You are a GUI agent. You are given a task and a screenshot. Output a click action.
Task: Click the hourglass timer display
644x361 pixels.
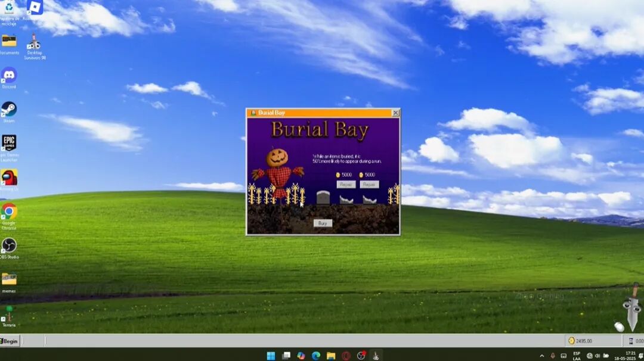pyautogui.click(x=635, y=341)
